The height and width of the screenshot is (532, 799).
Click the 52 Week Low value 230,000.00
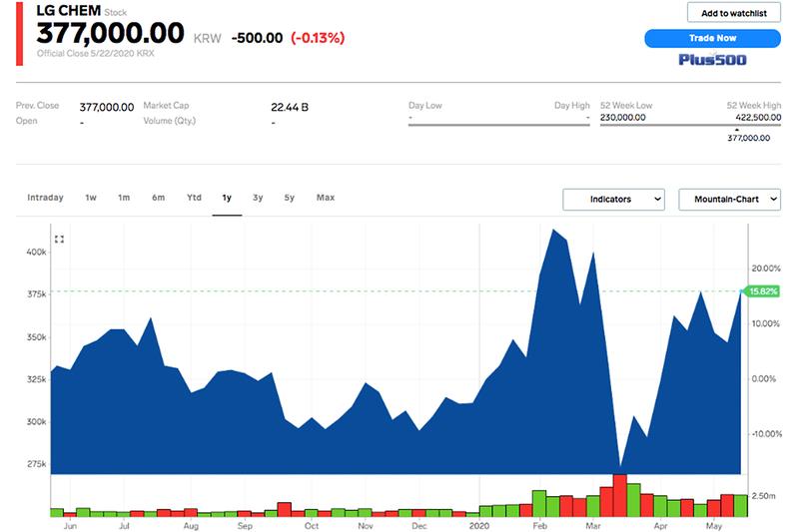click(x=622, y=117)
